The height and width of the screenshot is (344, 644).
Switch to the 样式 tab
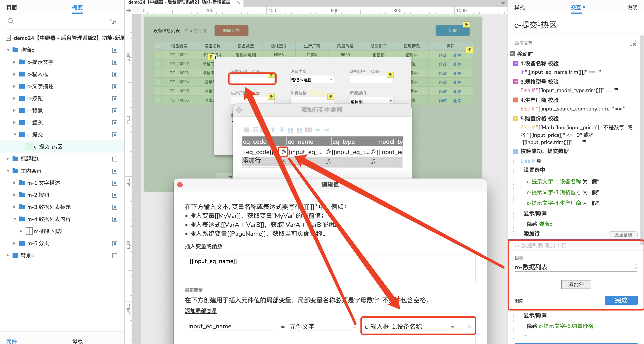pos(519,8)
